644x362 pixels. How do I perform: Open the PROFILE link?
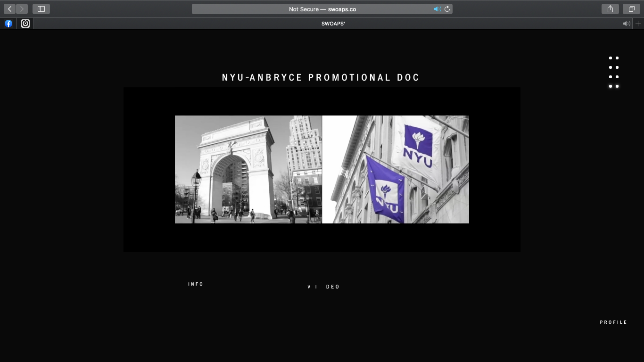[613, 322]
